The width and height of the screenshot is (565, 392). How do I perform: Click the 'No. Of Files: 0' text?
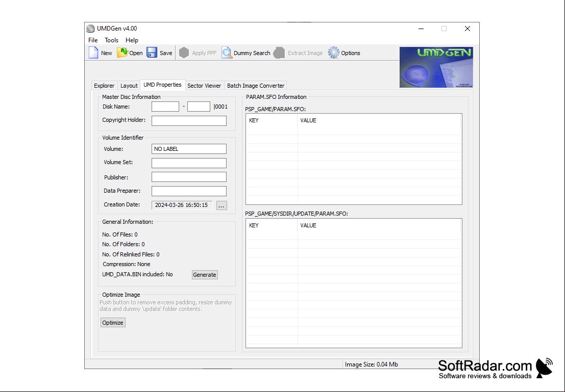tap(119, 234)
